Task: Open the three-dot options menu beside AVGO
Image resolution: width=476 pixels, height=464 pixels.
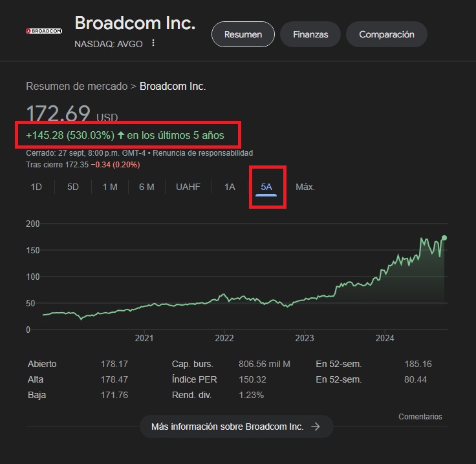Action: (153, 43)
